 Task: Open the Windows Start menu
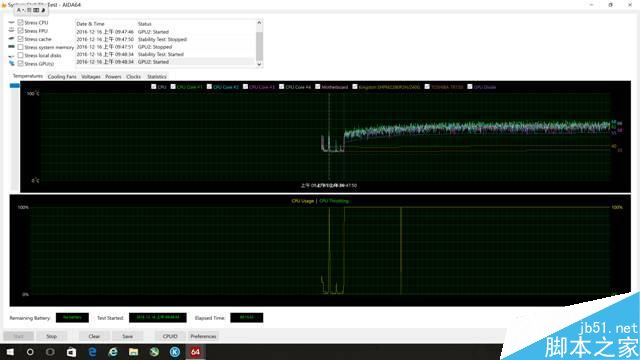click(x=10, y=352)
